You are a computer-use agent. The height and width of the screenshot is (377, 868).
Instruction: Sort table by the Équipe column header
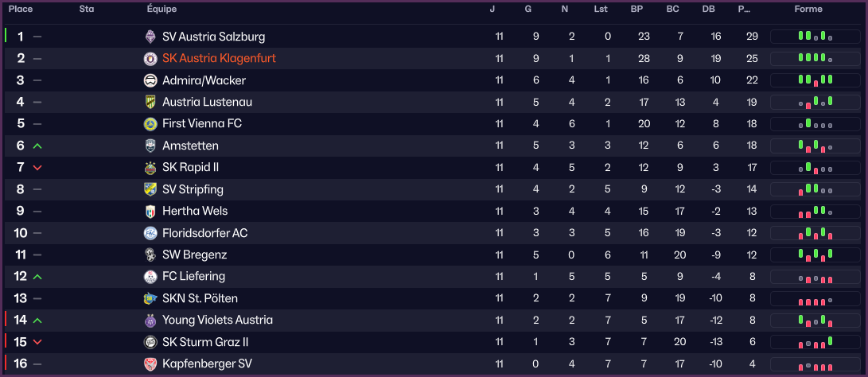coord(162,9)
